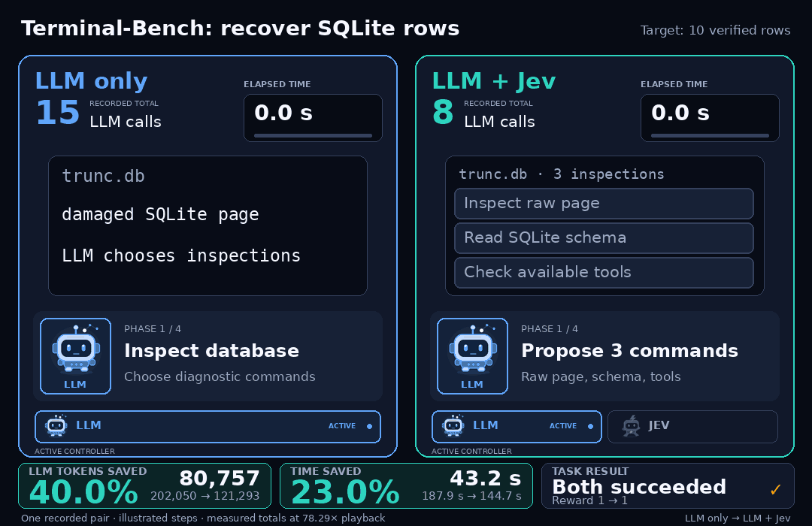Click the Both succeeded task result

pos(639,487)
